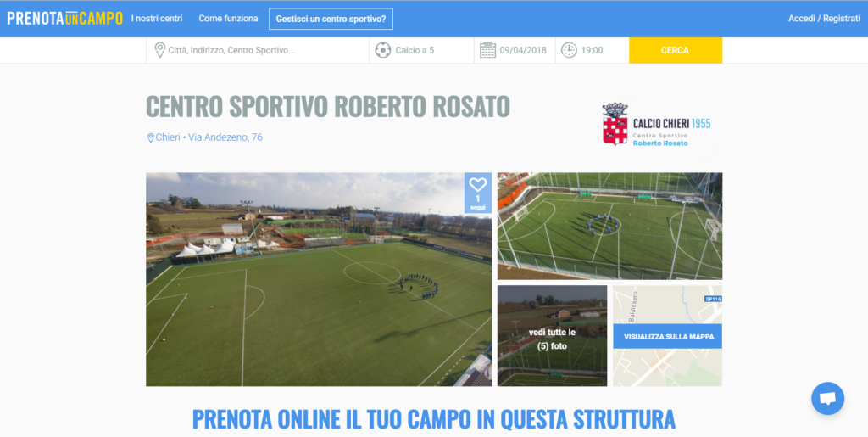Open the chat bubble widget

point(827,399)
